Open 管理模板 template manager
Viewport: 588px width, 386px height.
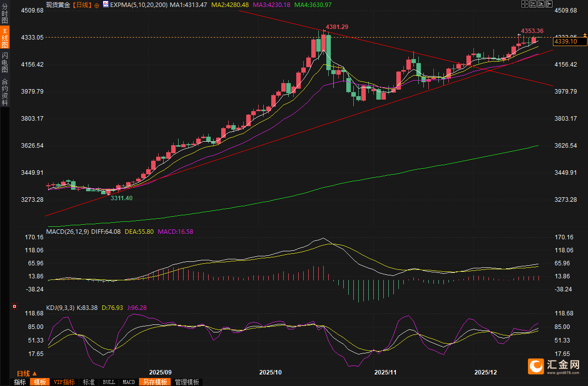(187, 382)
